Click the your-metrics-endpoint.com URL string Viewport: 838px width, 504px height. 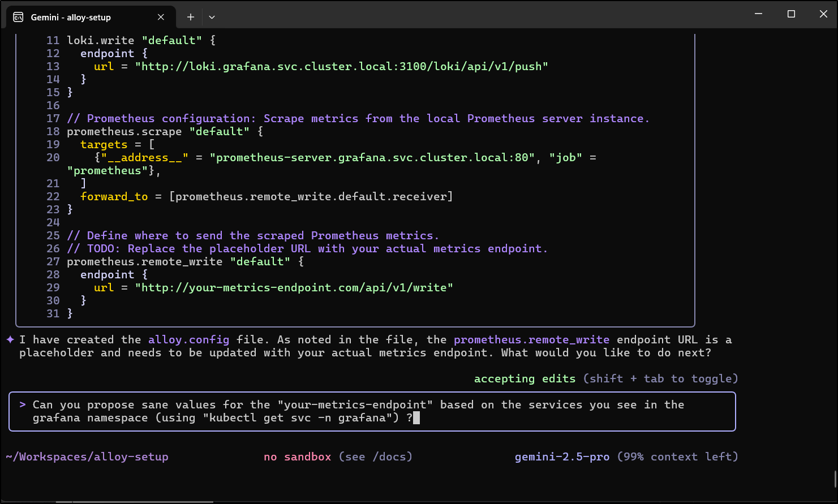tap(294, 287)
